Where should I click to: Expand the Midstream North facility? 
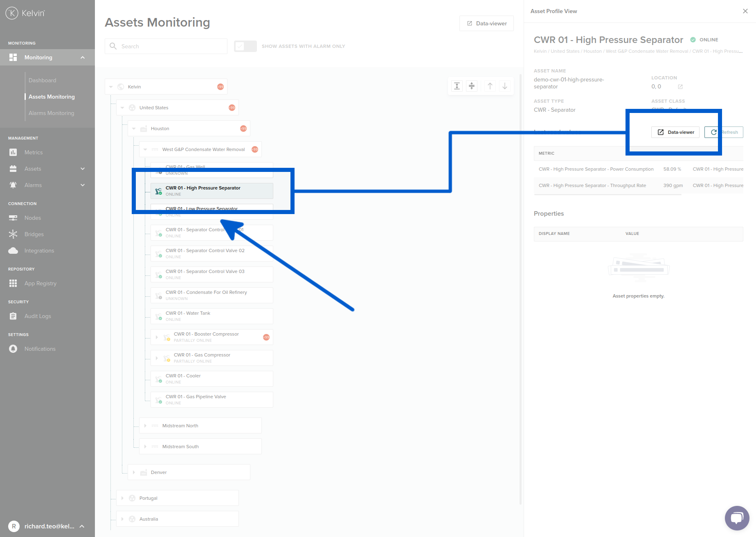[x=146, y=425]
